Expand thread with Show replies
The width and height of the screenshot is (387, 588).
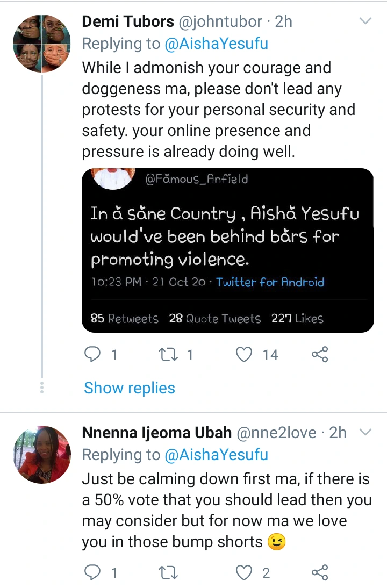pyautogui.click(x=130, y=388)
